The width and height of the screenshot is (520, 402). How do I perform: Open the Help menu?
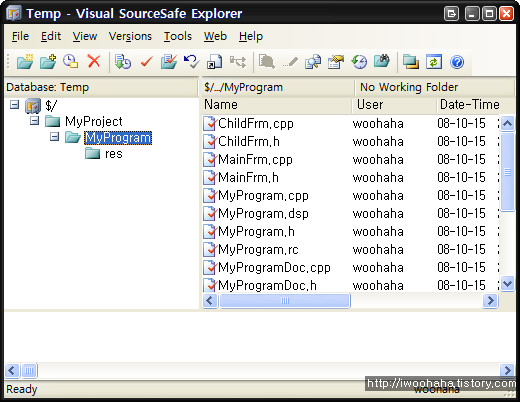click(x=251, y=36)
